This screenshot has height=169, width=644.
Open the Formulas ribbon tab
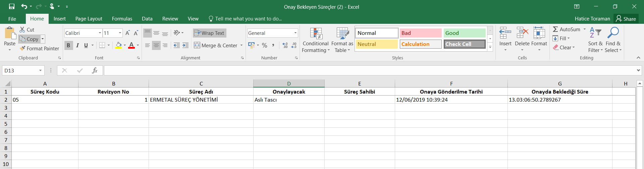point(122,19)
